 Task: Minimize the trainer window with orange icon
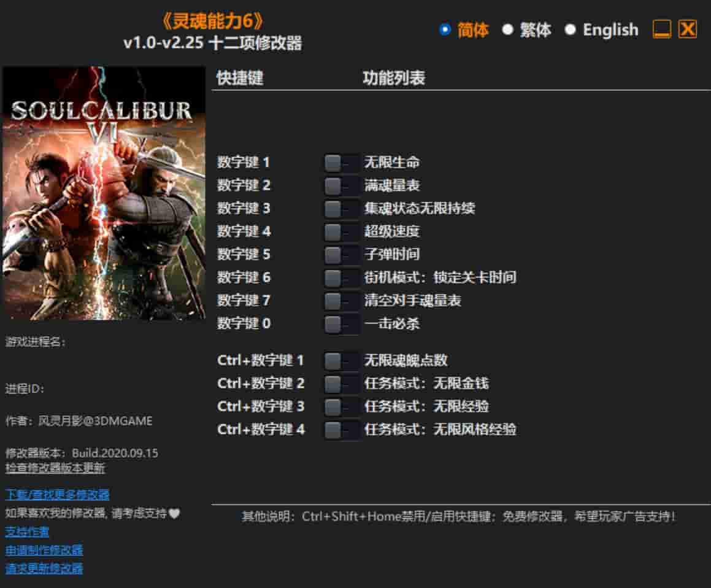pyautogui.click(x=662, y=29)
